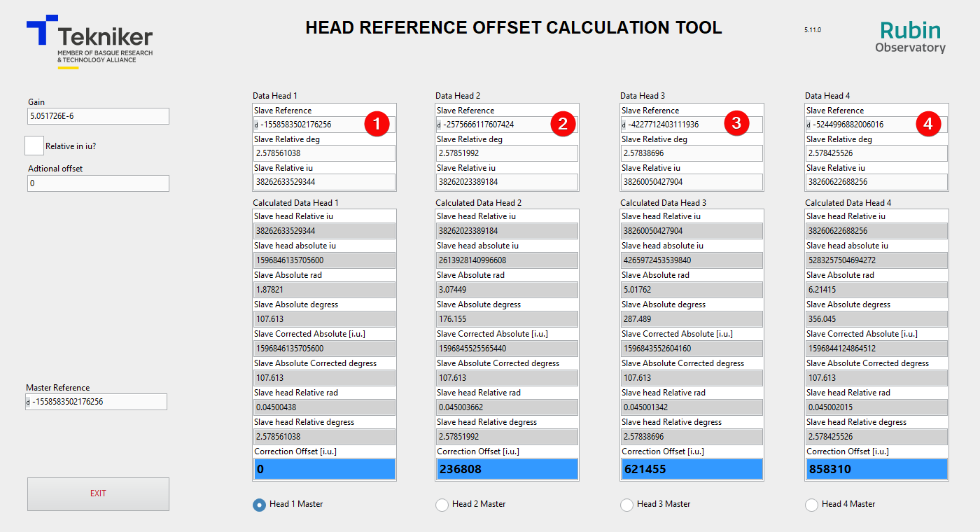This screenshot has height=532, width=980.
Task: Click the Adtional offset input field
Action: (x=98, y=183)
